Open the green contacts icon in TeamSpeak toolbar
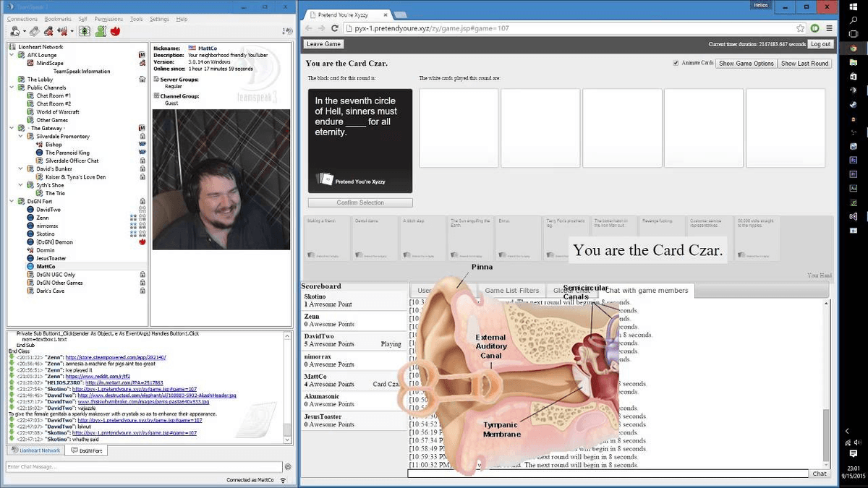The image size is (868, 488). pos(101,31)
